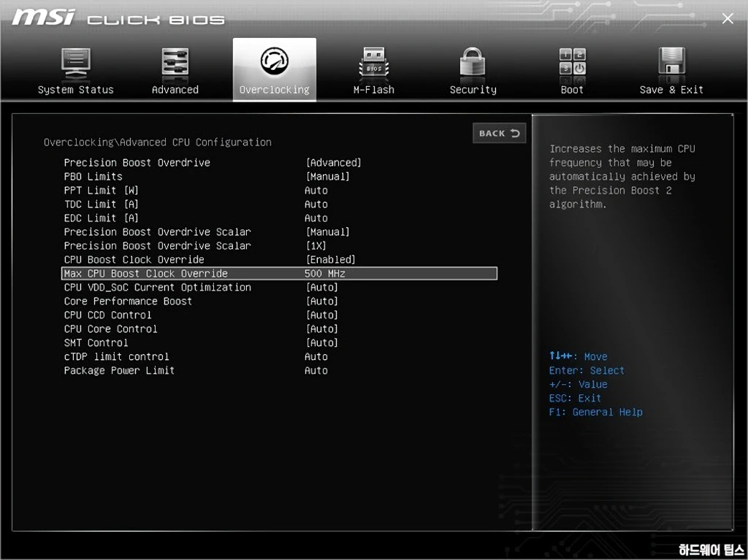Click the ESC: Exit hint

575,398
